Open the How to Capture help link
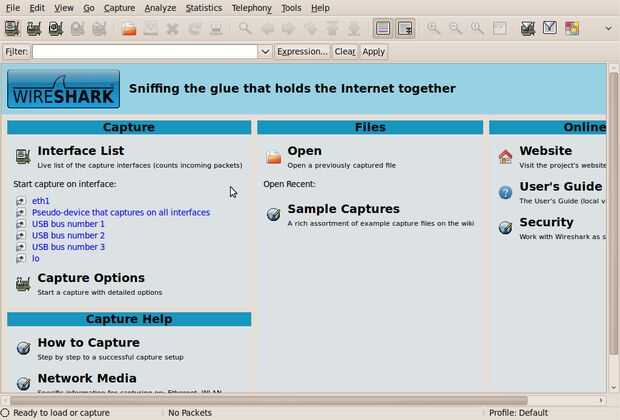Viewport: 620px width, 420px height. click(x=89, y=342)
